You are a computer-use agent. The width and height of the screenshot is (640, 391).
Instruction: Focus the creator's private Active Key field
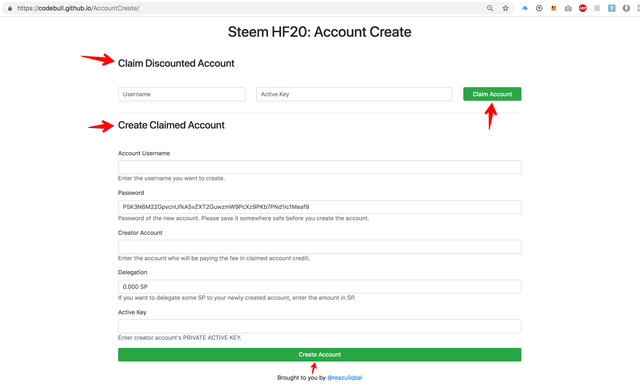point(320,326)
